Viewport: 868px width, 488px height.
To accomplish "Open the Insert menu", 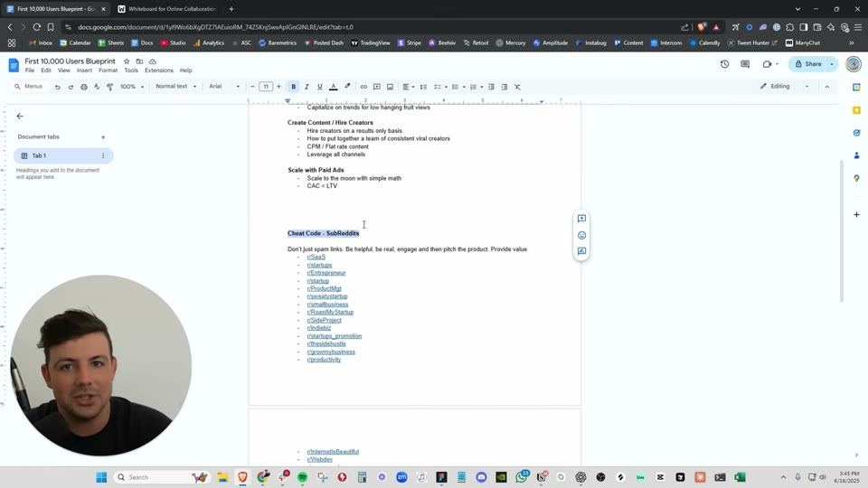I will pos(84,70).
